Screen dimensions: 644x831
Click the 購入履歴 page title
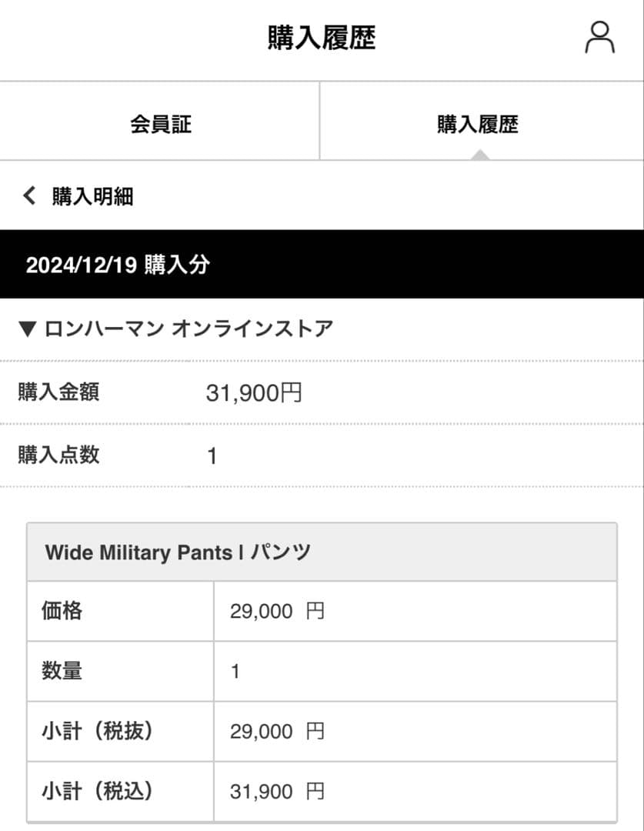322,37
